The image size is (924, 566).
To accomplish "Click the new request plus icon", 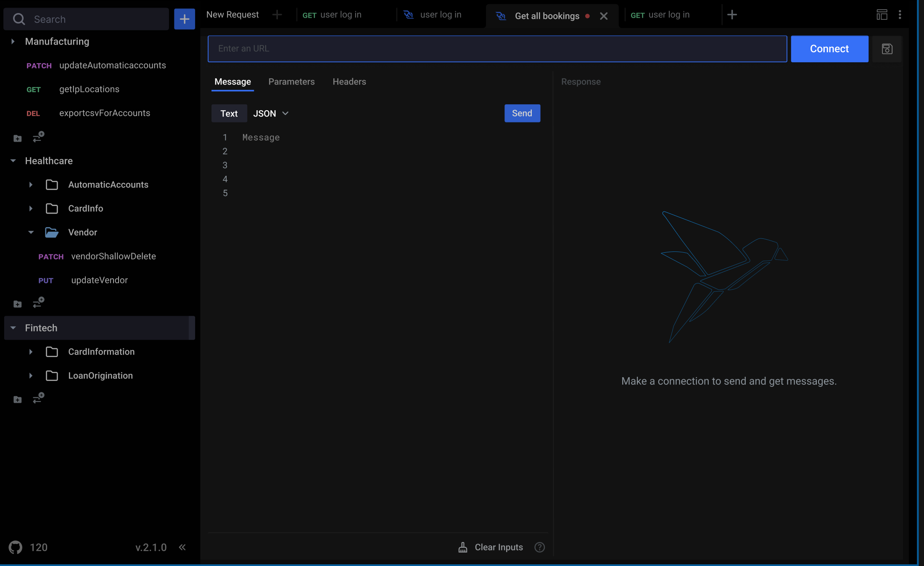I will point(277,15).
